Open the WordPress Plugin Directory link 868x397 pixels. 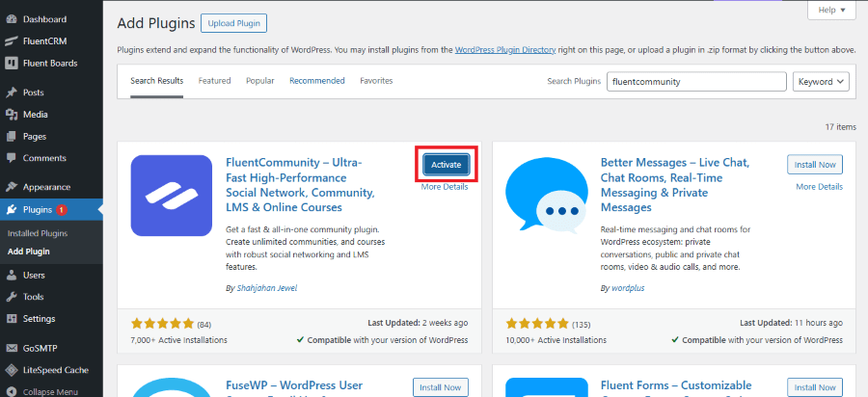(505, 50)
